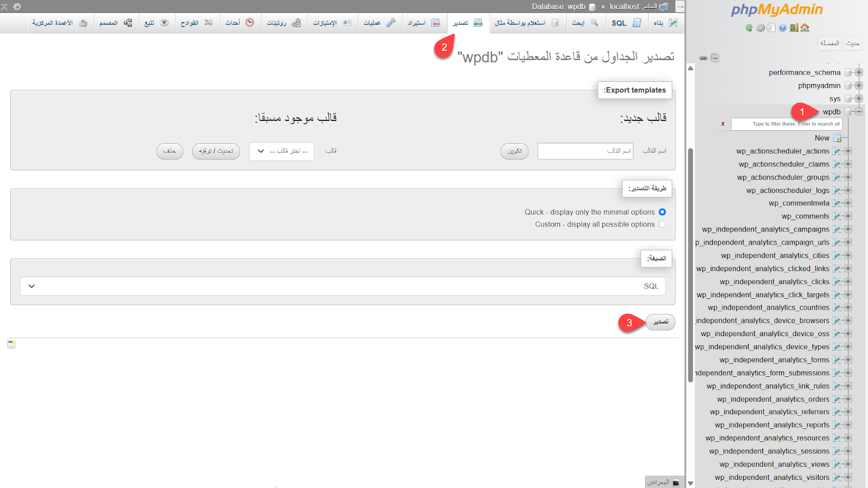
Task: Click the log out door icon
Action: click(x=794, y=28)
